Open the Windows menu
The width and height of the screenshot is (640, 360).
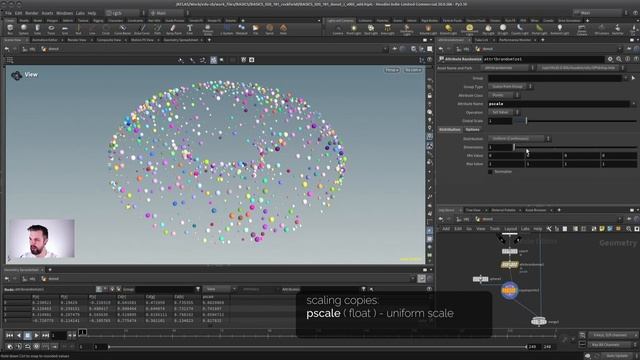64,13
